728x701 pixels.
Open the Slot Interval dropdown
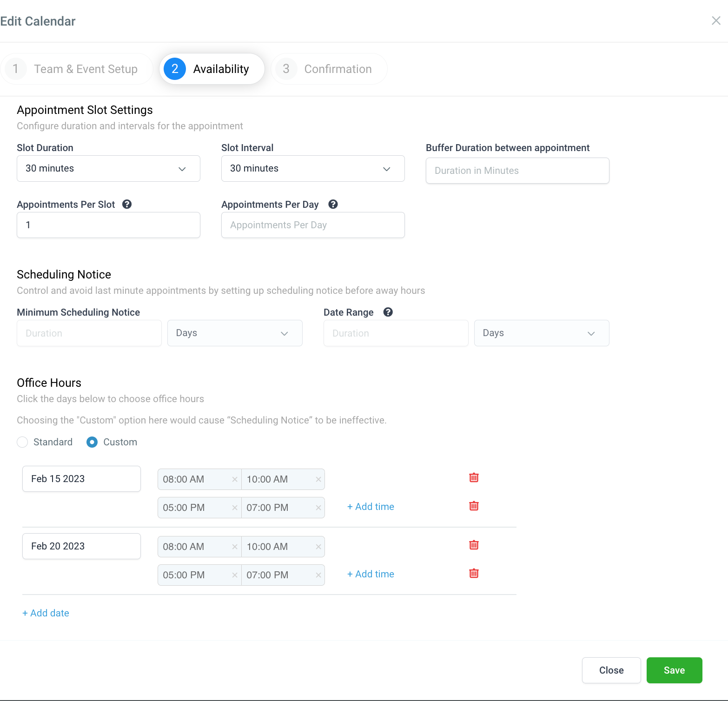point(313,168)
